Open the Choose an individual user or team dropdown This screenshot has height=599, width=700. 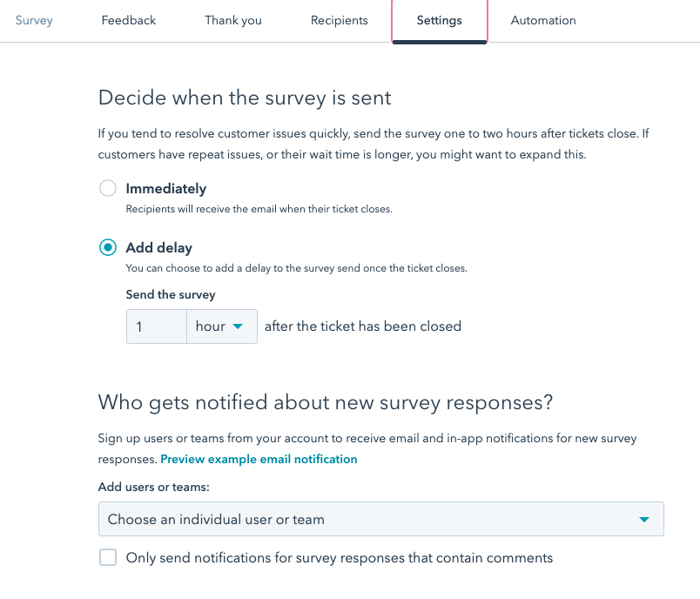point(380,519)
